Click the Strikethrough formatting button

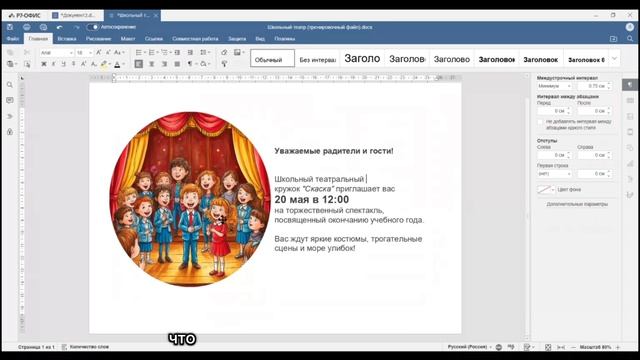click(x=73, y=64)
